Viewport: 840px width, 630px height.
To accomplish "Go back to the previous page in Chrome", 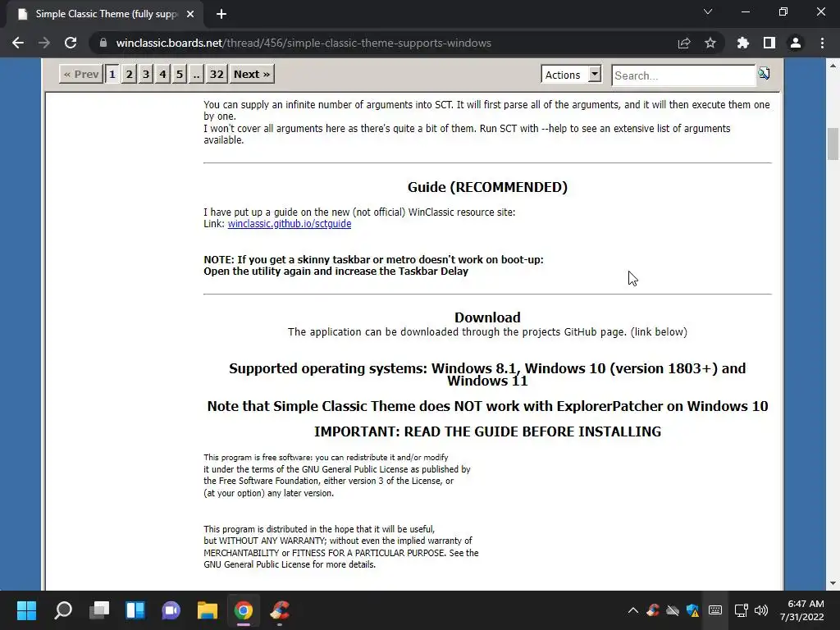I will click(x=18, y=43).
